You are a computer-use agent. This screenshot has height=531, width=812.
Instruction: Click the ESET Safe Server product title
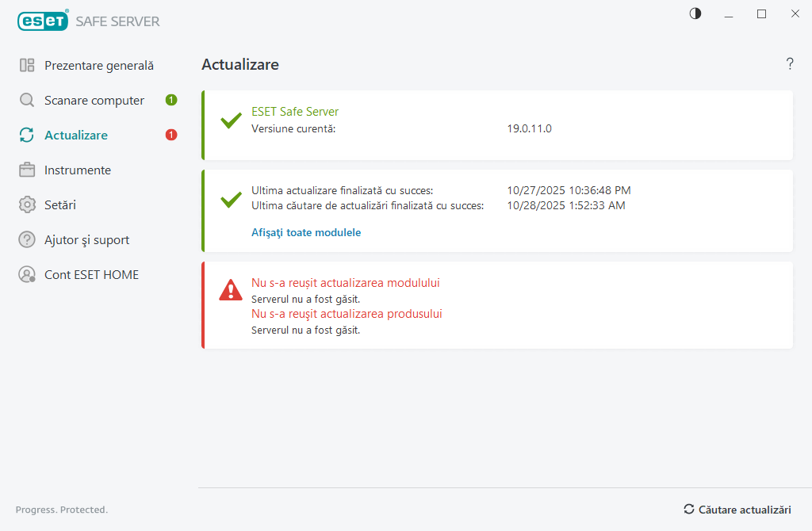click(295, 112)
